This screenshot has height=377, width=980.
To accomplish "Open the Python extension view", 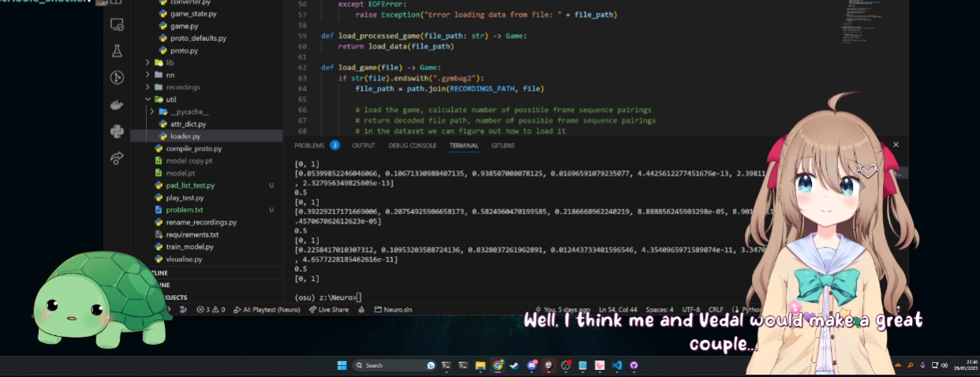I will [117, 131].
